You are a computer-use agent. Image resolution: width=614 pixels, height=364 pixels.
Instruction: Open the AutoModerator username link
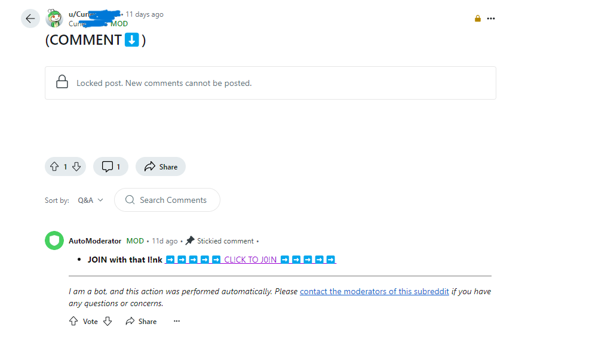[x=95, y=241]
